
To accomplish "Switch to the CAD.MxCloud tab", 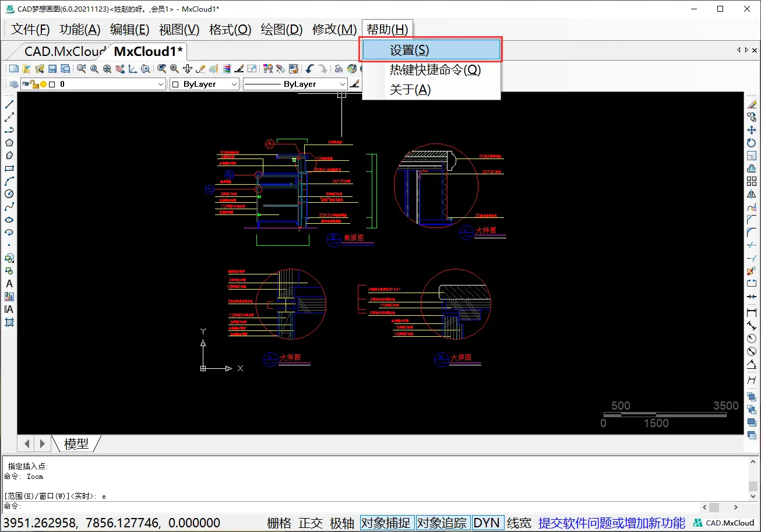I will click(x=64, y=51).
